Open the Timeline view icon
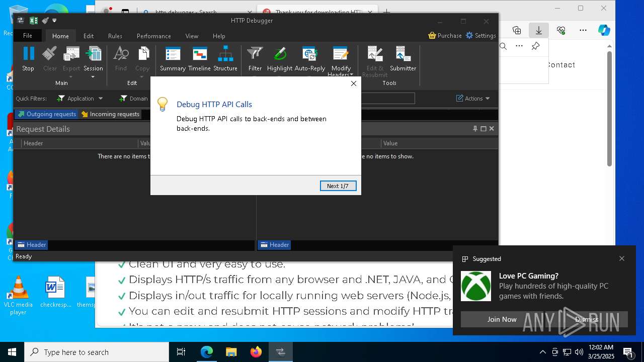 [x=199, y=54]
